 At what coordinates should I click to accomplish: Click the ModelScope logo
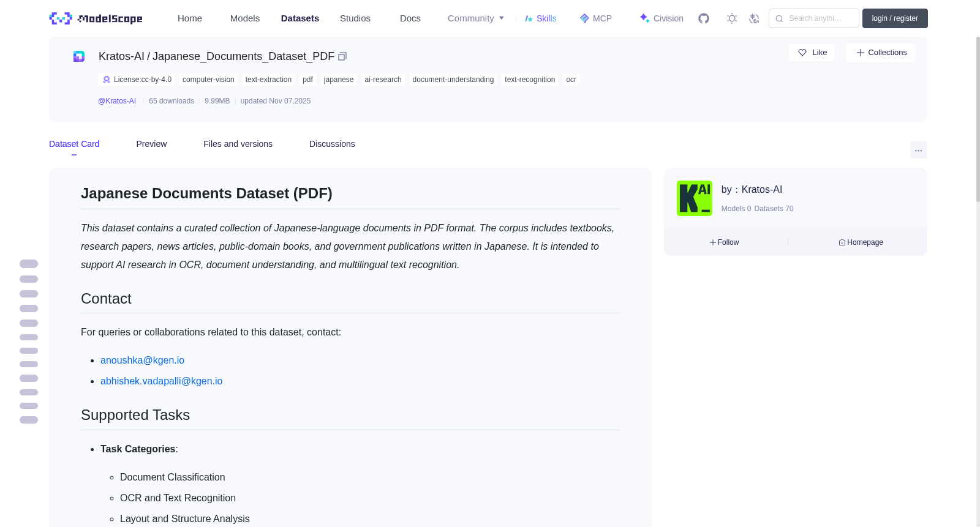[x=96, y=18]
